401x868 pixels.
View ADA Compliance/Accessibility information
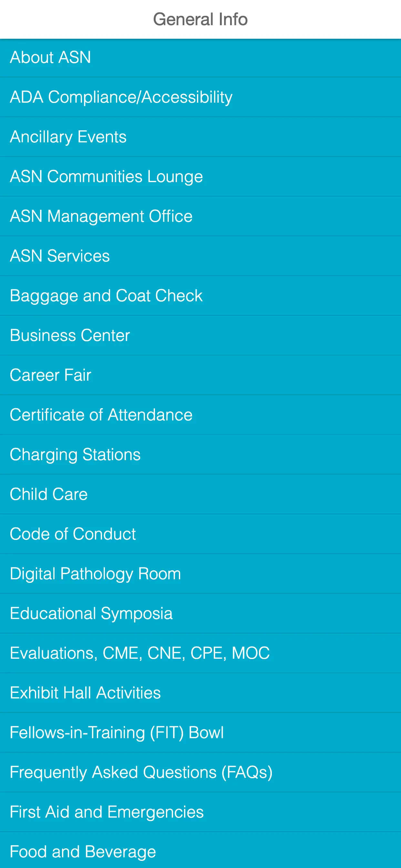point(121,97)
